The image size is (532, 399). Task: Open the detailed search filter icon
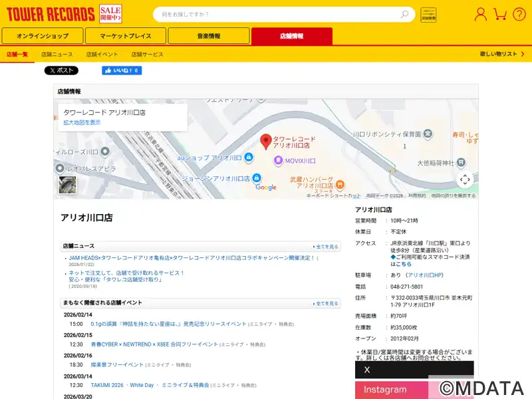pyautogui.click(x=428, y=14)
